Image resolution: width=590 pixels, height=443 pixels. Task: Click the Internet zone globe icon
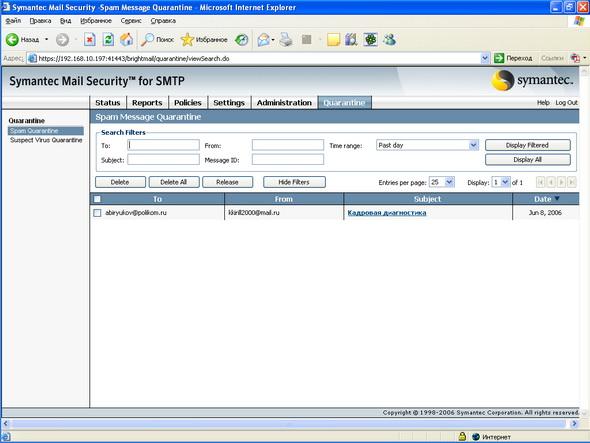pyautogui.click(x=476, y=437)
